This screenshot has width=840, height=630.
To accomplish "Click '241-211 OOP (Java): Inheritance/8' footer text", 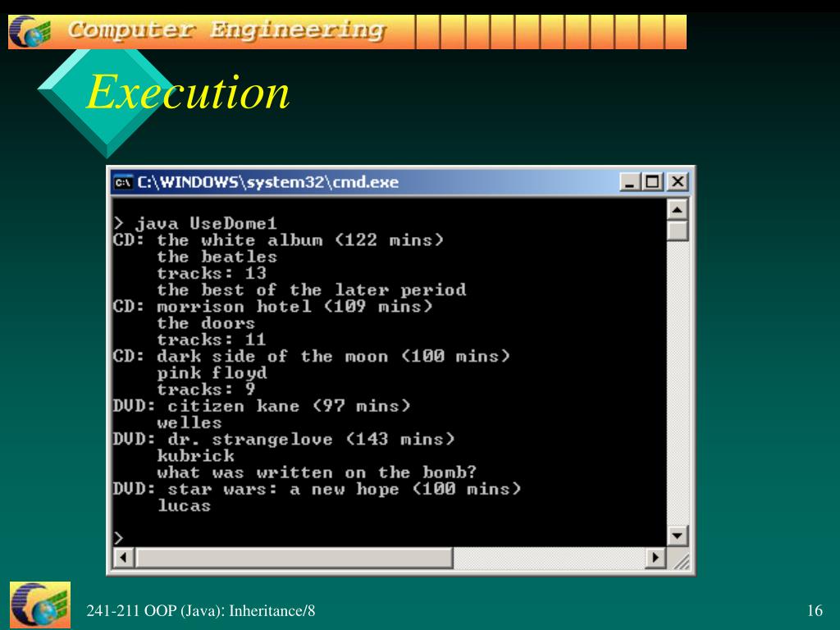I will (201, 610).
